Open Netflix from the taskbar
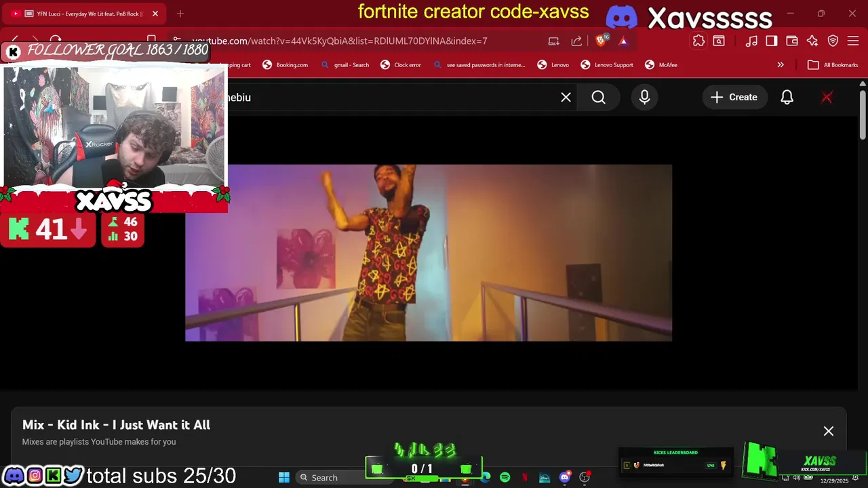This screenshot has width=868, height=488. pos(525,477)
